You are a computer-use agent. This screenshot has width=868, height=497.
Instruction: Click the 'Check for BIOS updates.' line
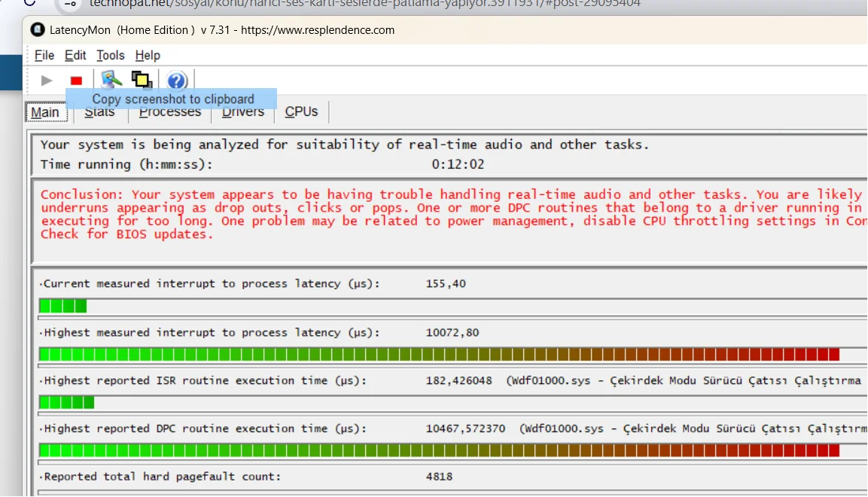coord(126,234)
